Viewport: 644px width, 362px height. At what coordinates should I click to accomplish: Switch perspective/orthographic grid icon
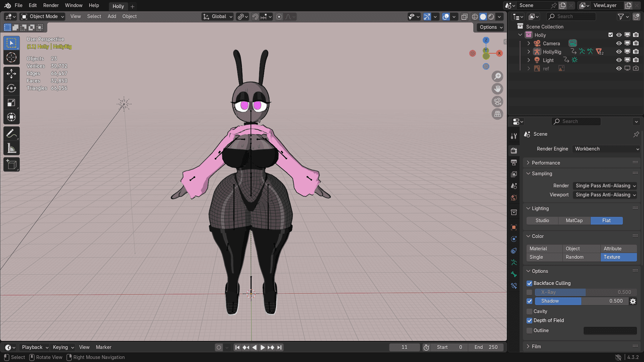pos(498,114)
